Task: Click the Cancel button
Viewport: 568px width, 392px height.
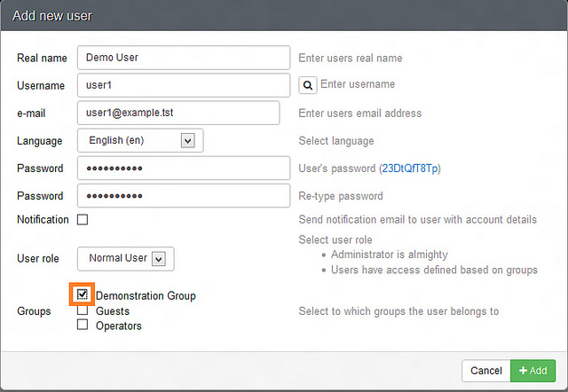Action: [486, 371]
